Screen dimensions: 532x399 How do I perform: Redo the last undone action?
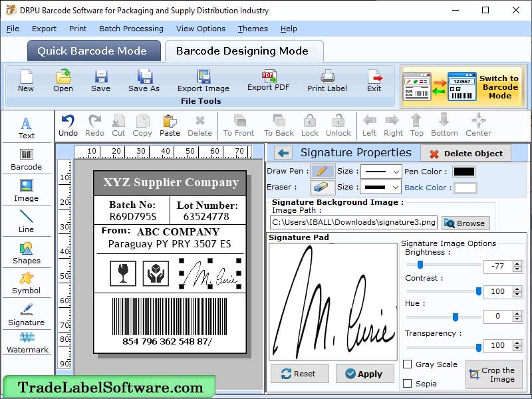tap(94, 125)
